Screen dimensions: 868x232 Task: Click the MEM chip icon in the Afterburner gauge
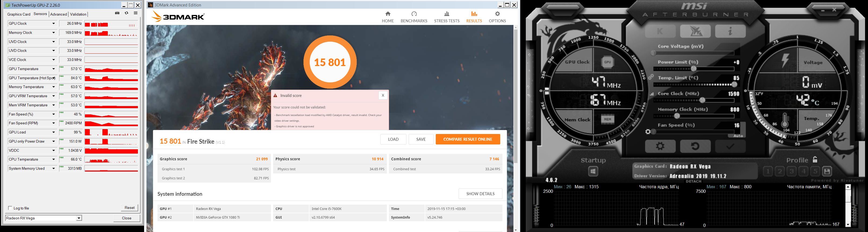tap(608, 119)
